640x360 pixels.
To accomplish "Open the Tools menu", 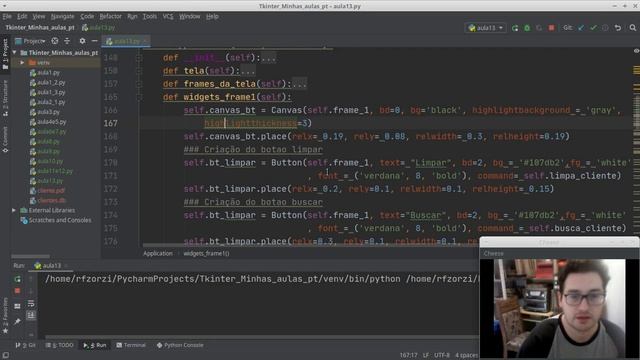I will pyautogui.click(x=149, y=16).
